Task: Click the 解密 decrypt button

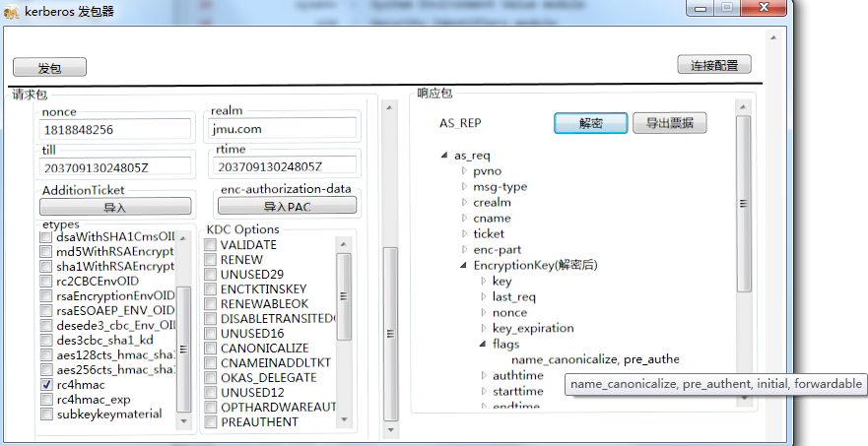Action: [x=591, y=123]
